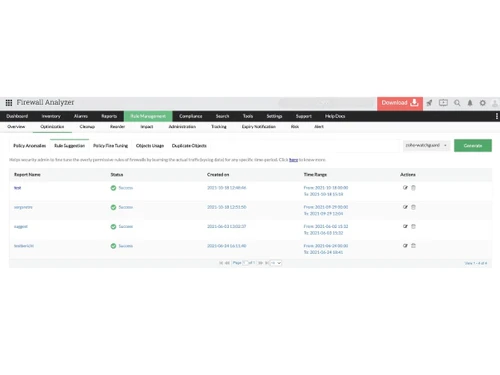Switch to the Administration sub-tab
500x375 pixels.
tap(182, 127)
